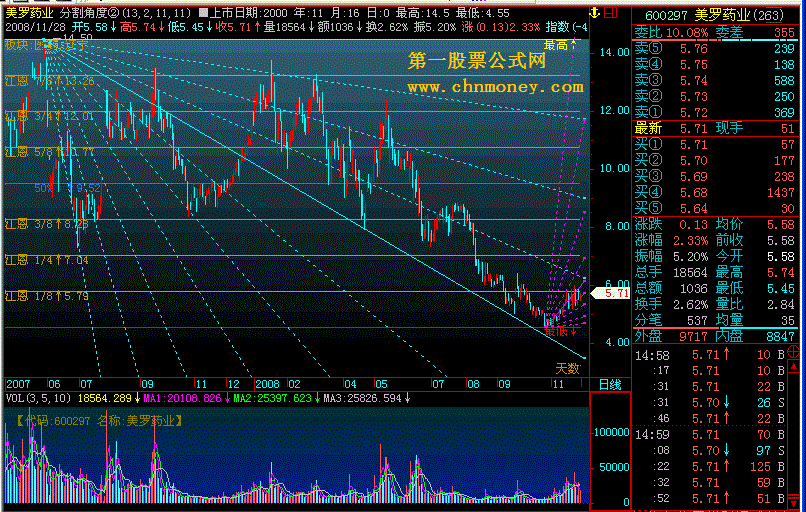
Task: Click the 江恩 3/8 8.28 level label
Action: 47,224
